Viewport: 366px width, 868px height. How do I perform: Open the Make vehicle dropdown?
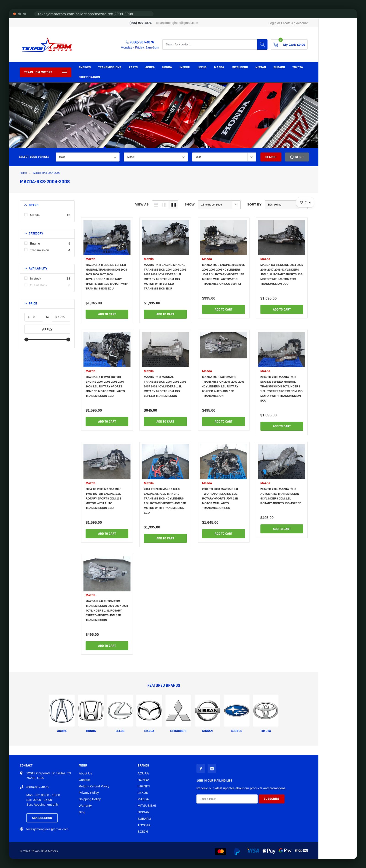click(88, 157)
